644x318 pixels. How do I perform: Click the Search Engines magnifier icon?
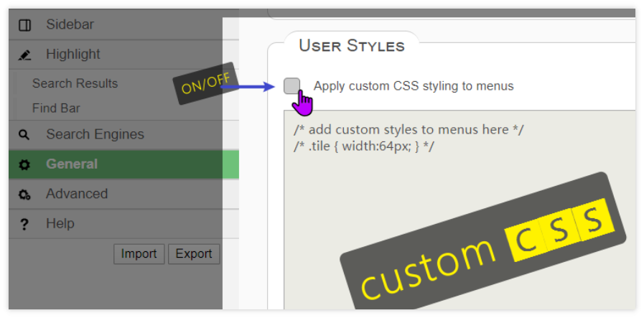pos(24,134)
